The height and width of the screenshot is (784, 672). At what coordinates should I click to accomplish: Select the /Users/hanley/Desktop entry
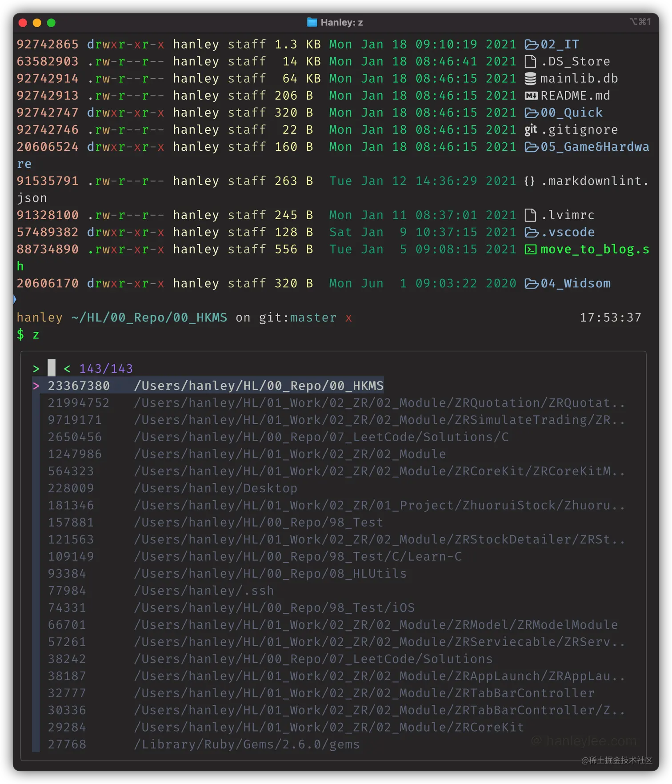[x=172, y=488]
